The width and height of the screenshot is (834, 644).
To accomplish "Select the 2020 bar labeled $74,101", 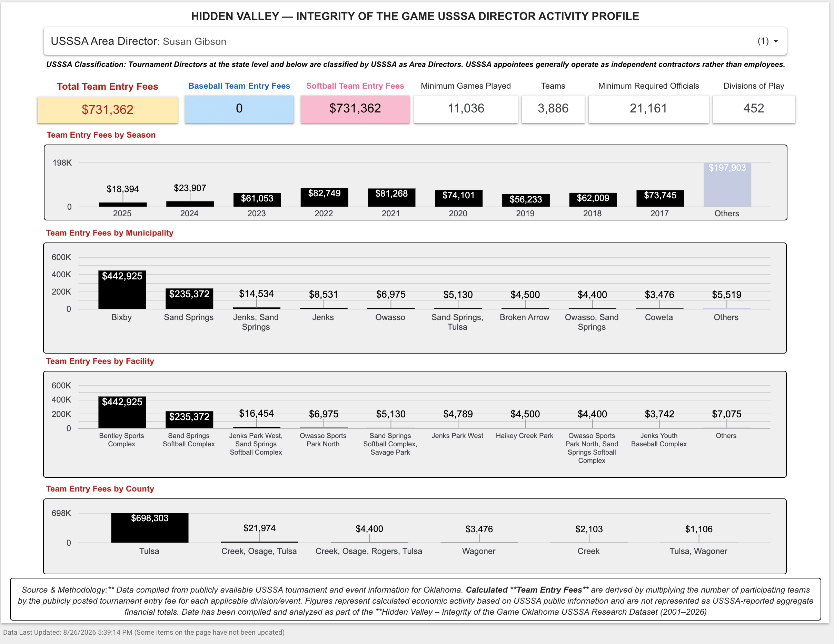I will (459, 199).
